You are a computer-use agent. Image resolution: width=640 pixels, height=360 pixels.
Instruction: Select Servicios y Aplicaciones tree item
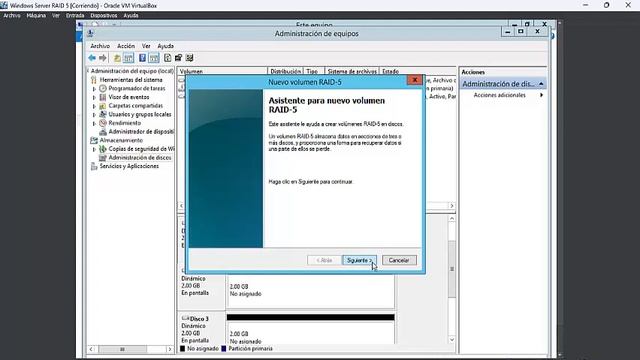pos(129,166)
